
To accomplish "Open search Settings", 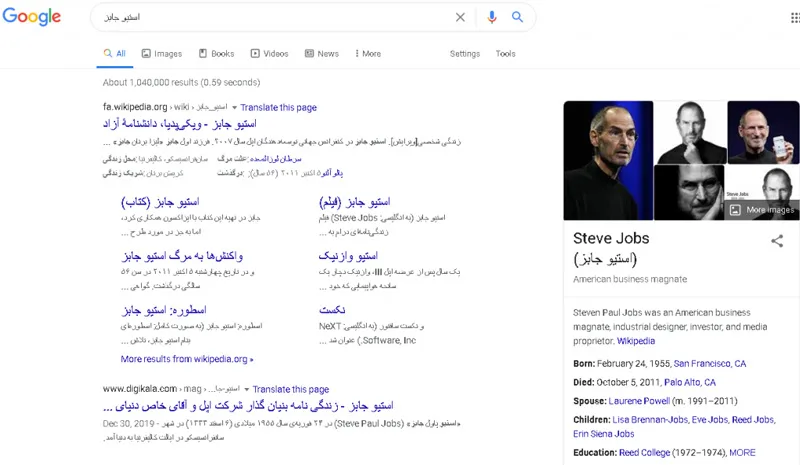I will (465, 54).
